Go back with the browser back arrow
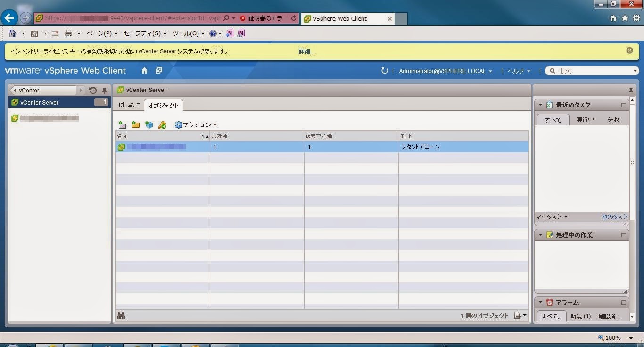Viewport: 644px width, 347px height. [10, 18]
